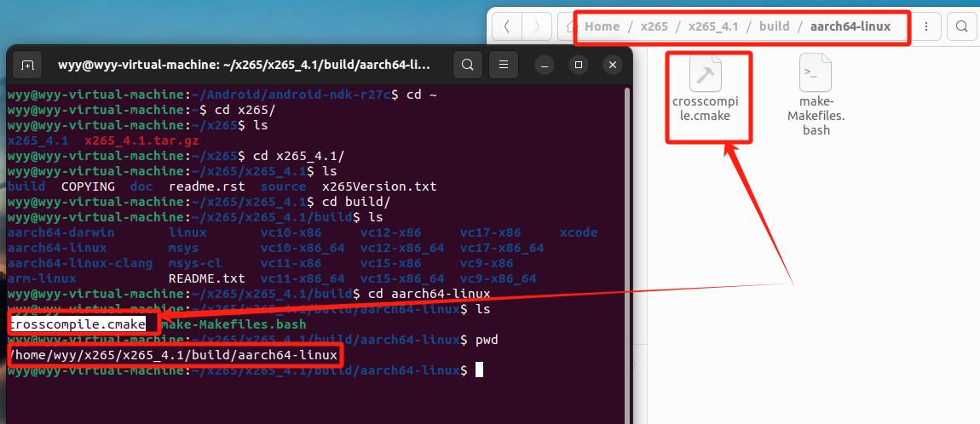Viewport: 980px width, 424px height.
Task: Navigate to Home in the path bar
Action: (602, 26)
